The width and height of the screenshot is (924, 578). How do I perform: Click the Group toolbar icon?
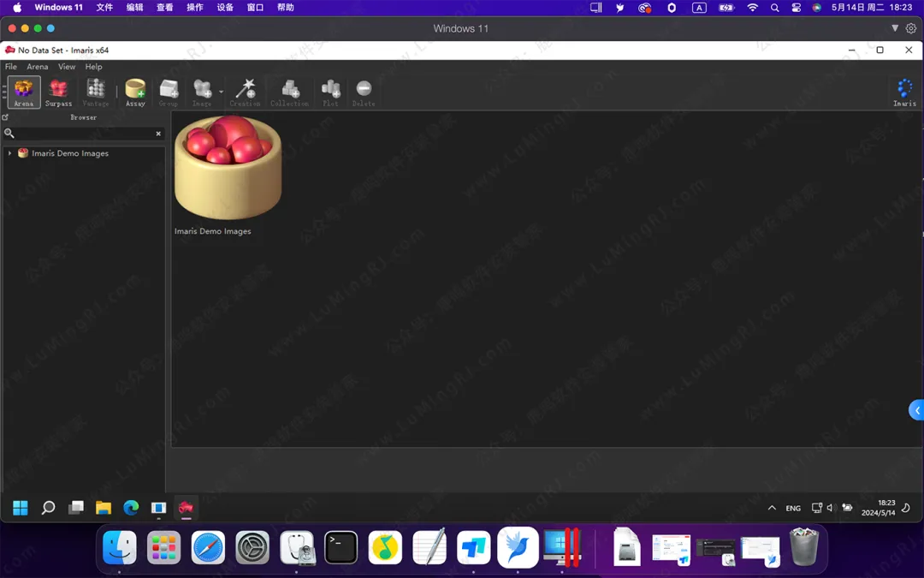pos(169,92)
